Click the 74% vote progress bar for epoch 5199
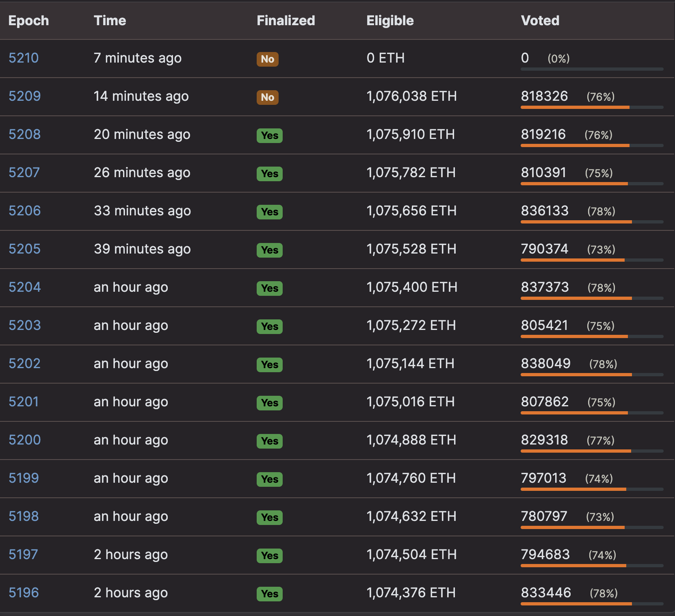This screenshot has width=675, height=616. [592, 489]
